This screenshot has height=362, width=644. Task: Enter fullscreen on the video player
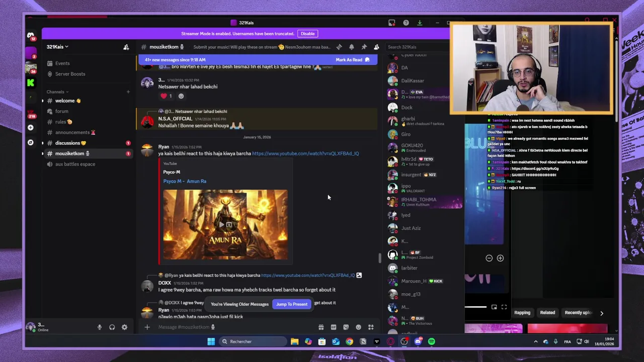coord(504,307)
